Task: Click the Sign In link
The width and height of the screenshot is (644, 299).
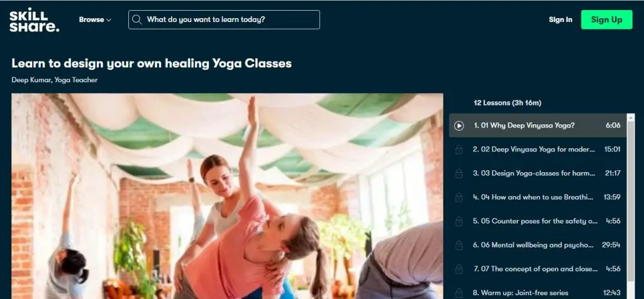Action: (x=560, y=19)
